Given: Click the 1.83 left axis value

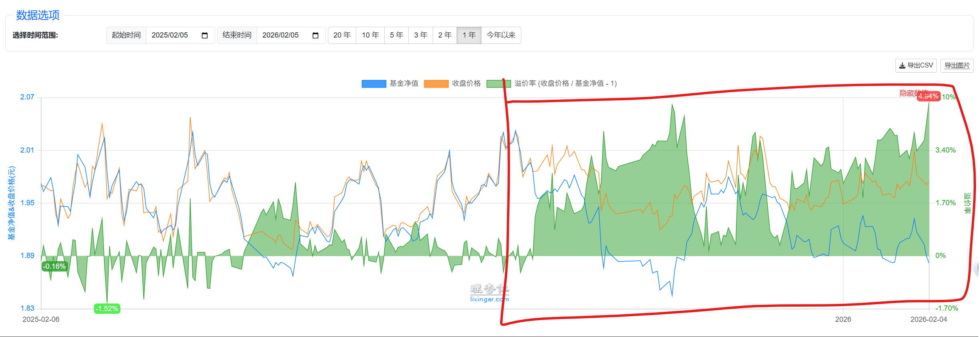Looking at the screenshot, I should coord(27,308).
